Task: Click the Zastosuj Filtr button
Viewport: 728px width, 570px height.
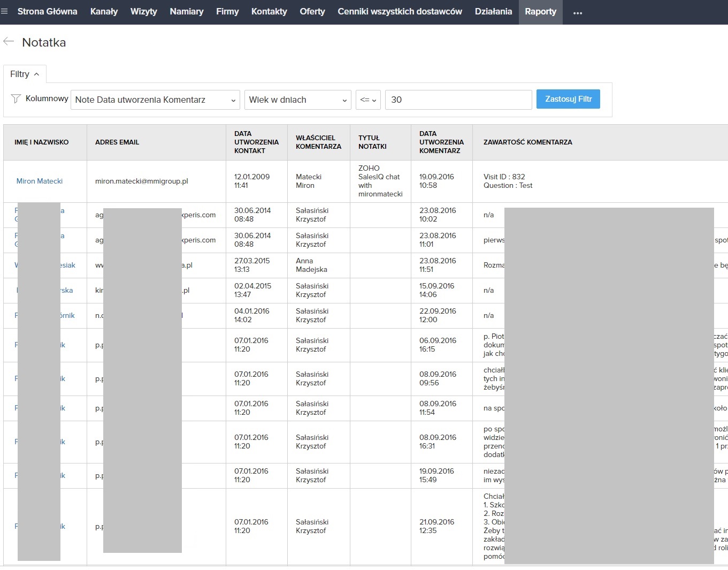Action: click(568, 99)
